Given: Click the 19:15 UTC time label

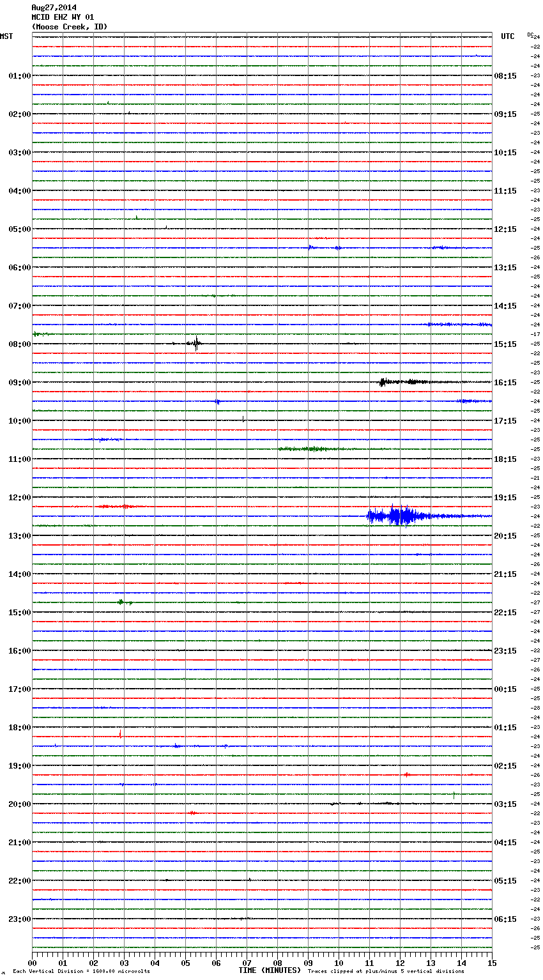Looking at the screenshot, I should point(505,498).
